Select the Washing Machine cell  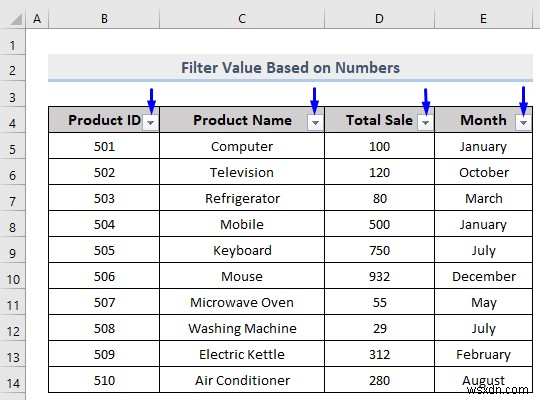click(x=242, y=328)
